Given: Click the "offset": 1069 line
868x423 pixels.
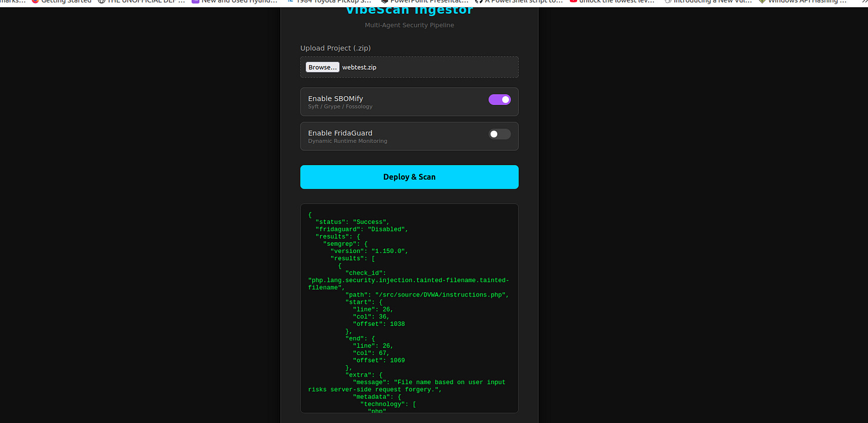Looking at the screenshot, I should point(379,360).
